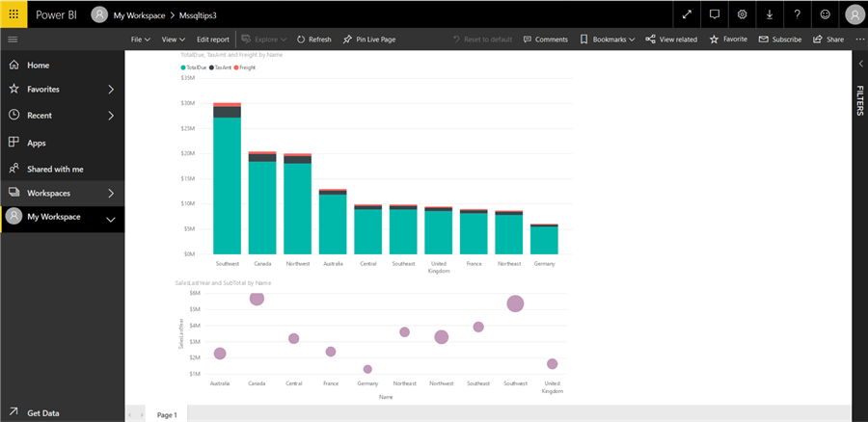Click the feedback smiley icon
This screenshot has width=868, height=422.
tap(826, 14)
